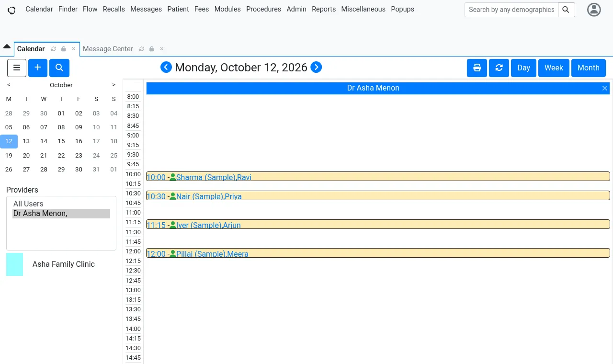Image resolution: width=613 pixels, height=364 pixels.
Task: Click the Asha Family Clinic label
Action: [64, 264]
